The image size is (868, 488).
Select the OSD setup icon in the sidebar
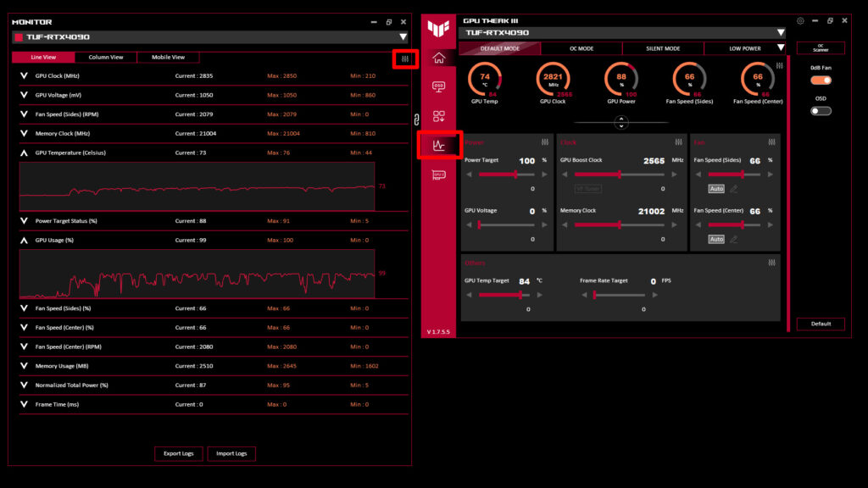439,88
